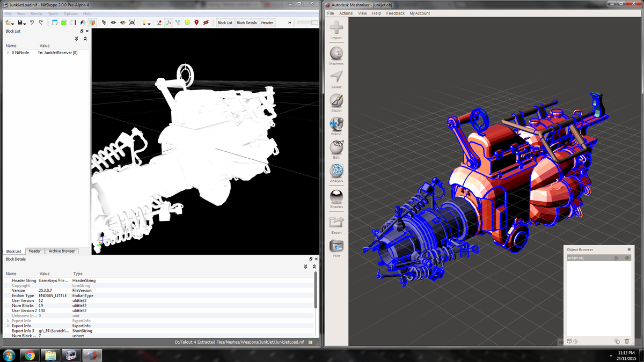Switch to the Top view cube icon

pyautogui.click(x=55, y=23)
